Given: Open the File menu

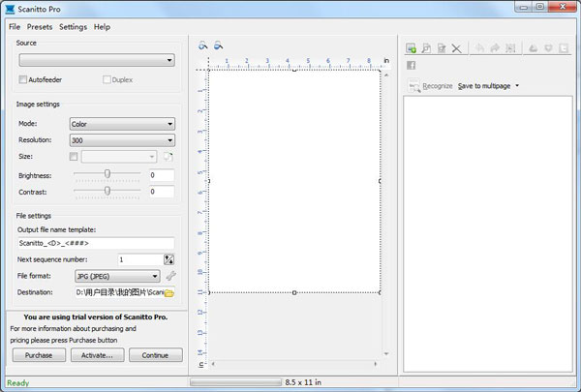Looking at the screenshot, I should tap(15, 27).
